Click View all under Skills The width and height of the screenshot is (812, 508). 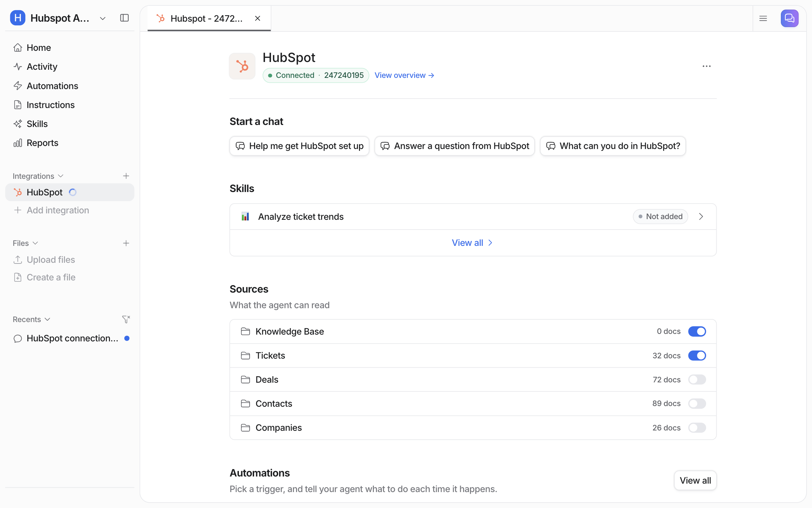pyautogui.click(x=472, y=243)
